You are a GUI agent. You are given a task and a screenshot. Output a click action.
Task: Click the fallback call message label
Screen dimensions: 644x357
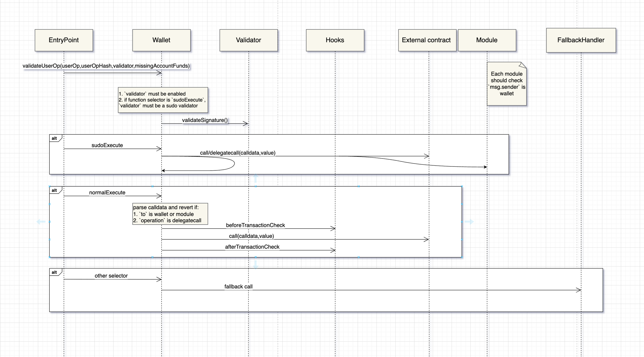(x=238, y=286)
